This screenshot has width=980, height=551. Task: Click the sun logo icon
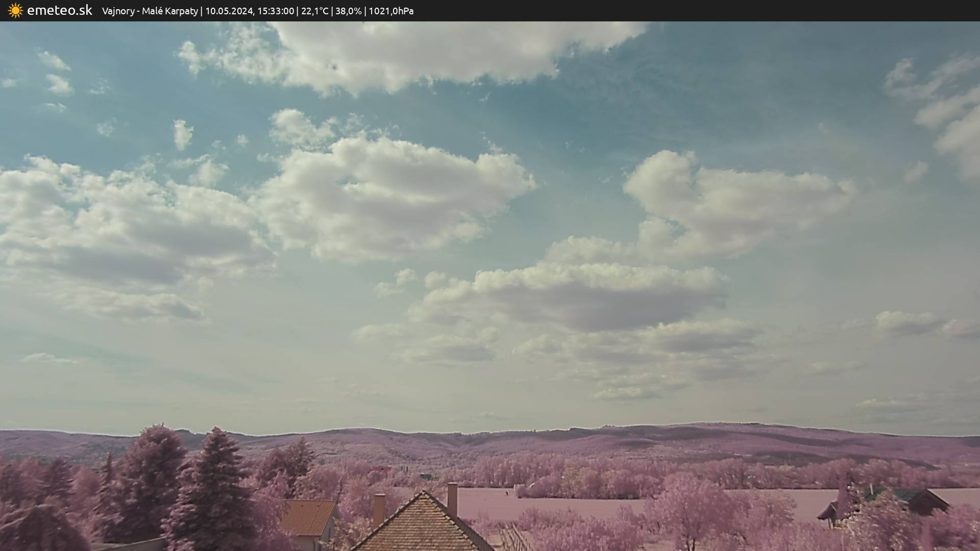coord(15,11)
